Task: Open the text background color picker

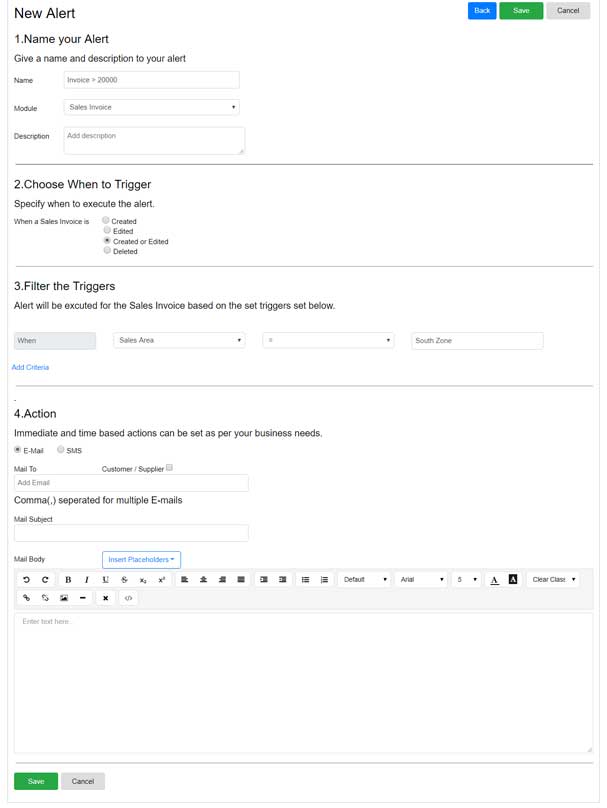Action: click(x=513, y=580)
